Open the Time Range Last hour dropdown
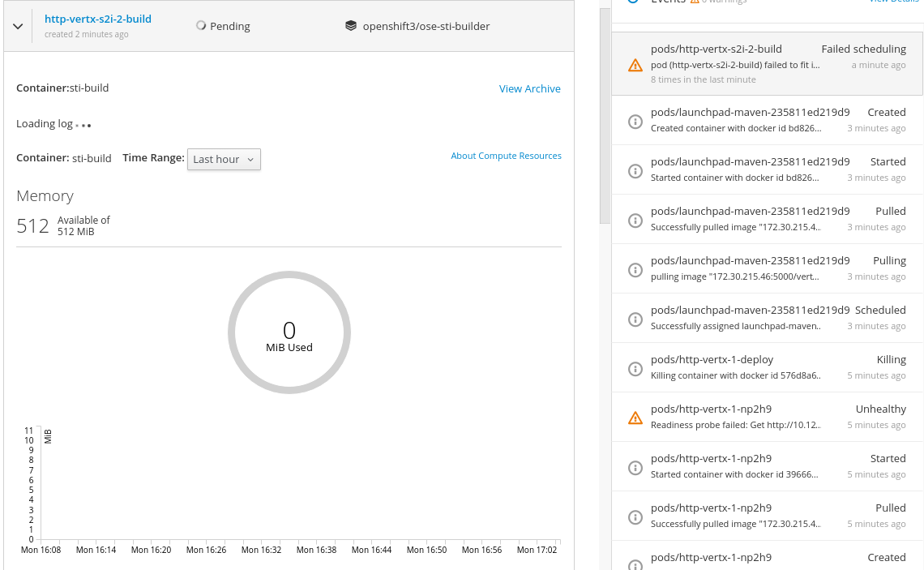Image resolution: width=924 pixels, height=570 pixels. [224, 159]
